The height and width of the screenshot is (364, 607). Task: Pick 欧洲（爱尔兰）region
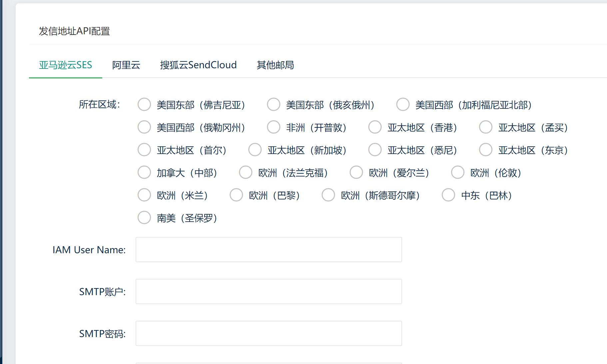point(356,172)
